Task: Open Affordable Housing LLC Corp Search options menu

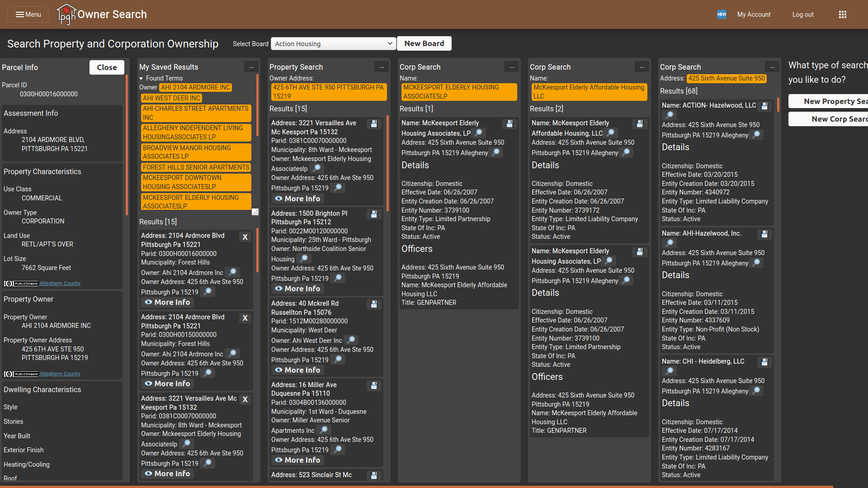Action: click(642, 67)
